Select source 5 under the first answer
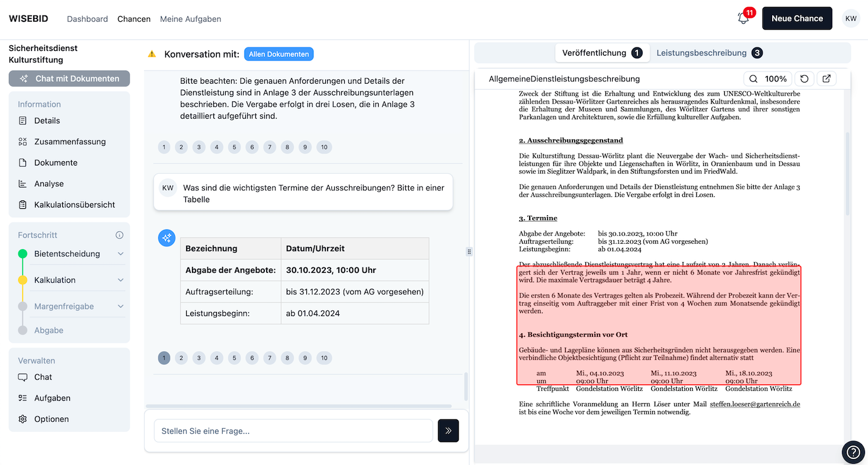This screenshot has height=465, width=868. pos(235,147)
